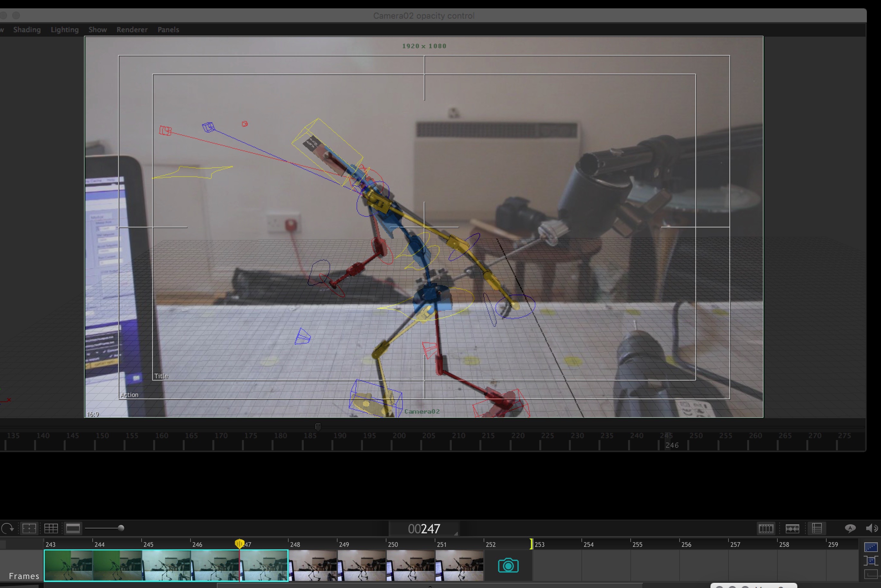Mute audio with the speaker icon
The height and width of the screenshot is (588, 881).
tap(871, 528)
